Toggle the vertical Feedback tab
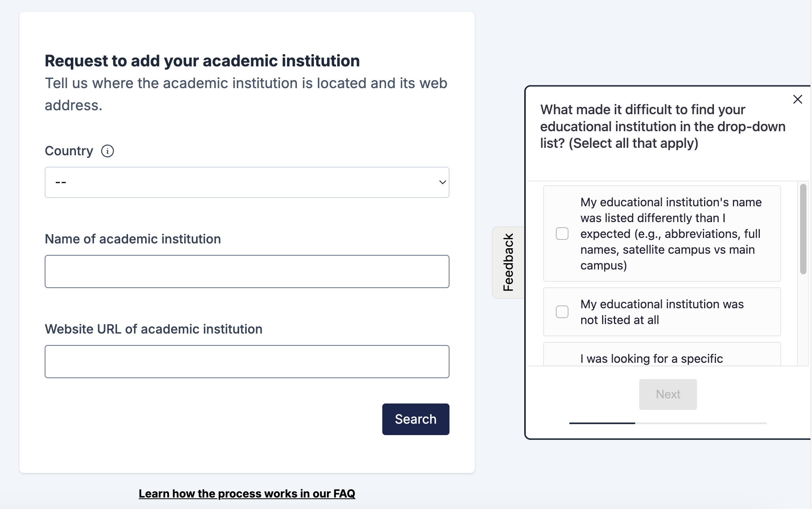812x509 pixels. coord(508,262)
